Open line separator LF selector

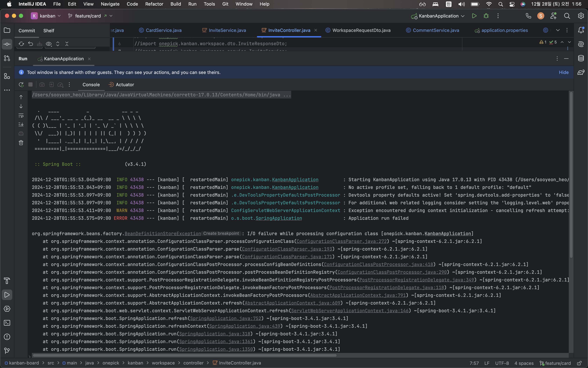pyautogui.click(x=487, y=363)
